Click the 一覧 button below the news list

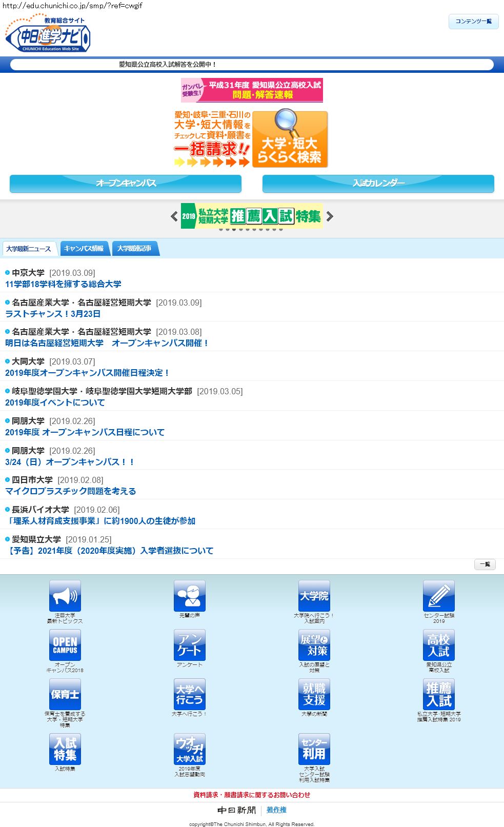pos(485,564)
